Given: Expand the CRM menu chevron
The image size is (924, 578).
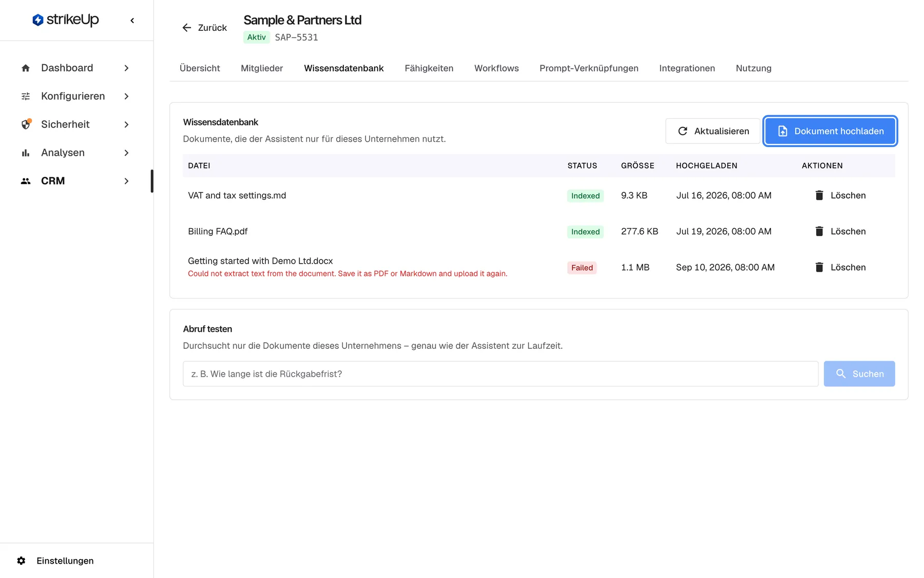Looking at the screenshot, I should point(126,181).
